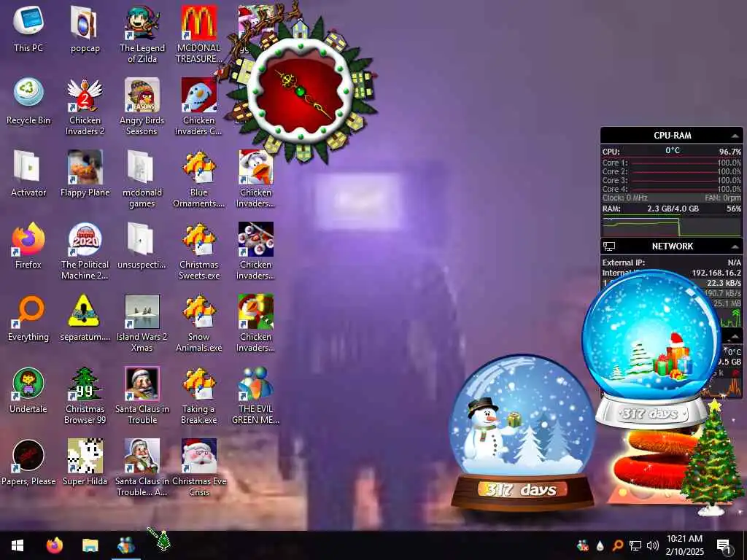Click the Clock: 0 MHz reading

[x=624, y=198]
